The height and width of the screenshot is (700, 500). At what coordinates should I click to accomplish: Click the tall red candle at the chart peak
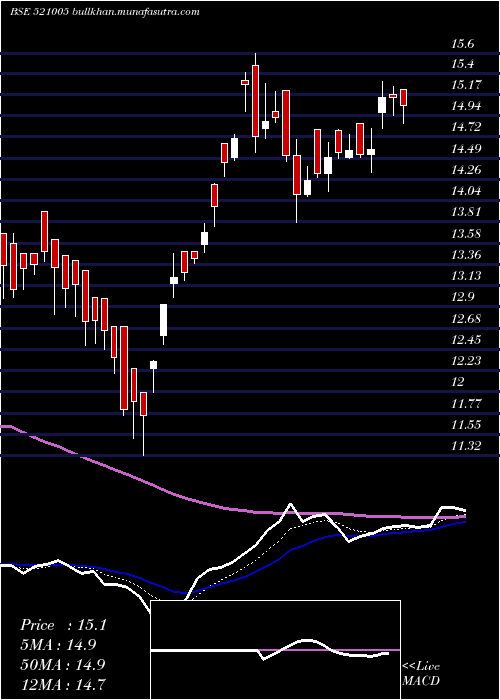pos(255,101)
